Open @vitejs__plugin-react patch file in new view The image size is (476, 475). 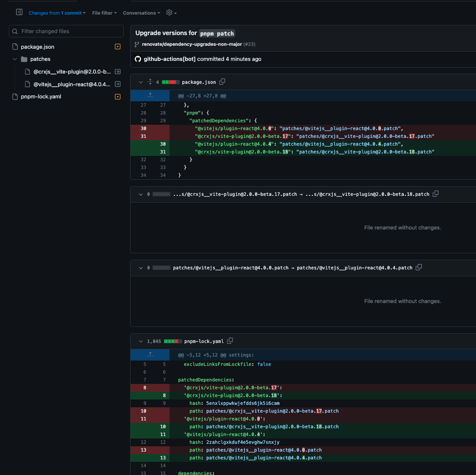[x=117, y=84]
